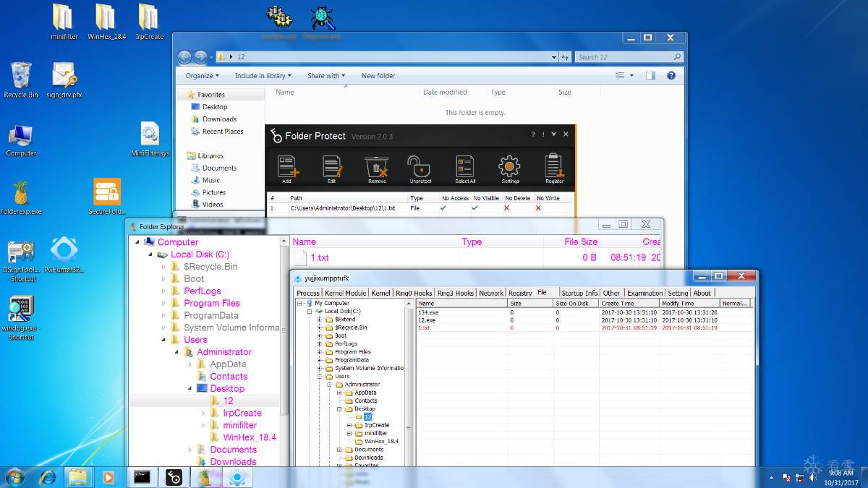Select the minifilter folder in Folder Explorer tree
Screen dimensions: 868x488
[x=239, y=425]
